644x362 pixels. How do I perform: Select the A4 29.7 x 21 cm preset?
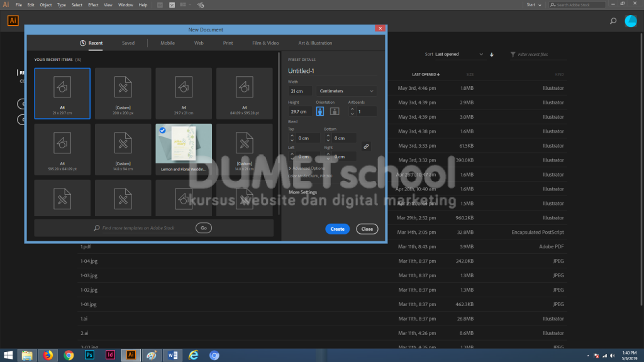[184, 94]
